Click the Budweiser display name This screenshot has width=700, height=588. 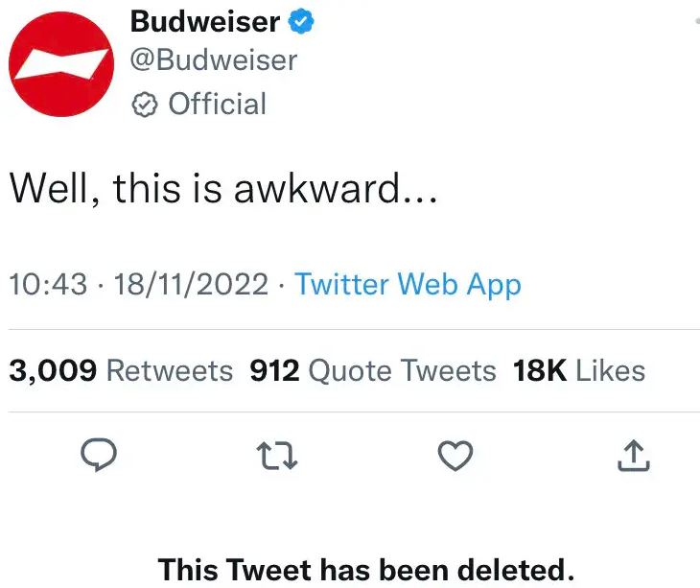[205, 21]
